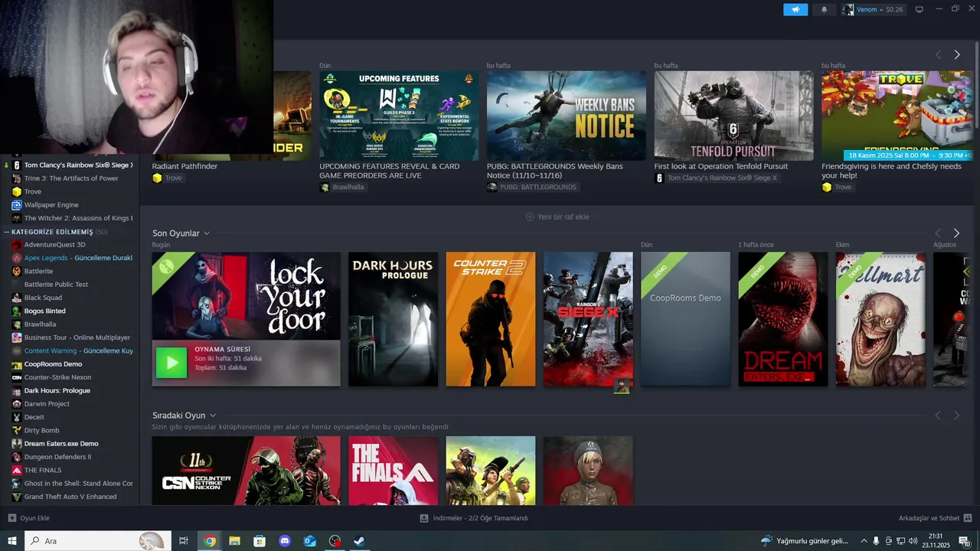This screenshot has height=551, width=980.
Task: Open the Rainbow Six Siege X cover
Action: click(588, 319)
